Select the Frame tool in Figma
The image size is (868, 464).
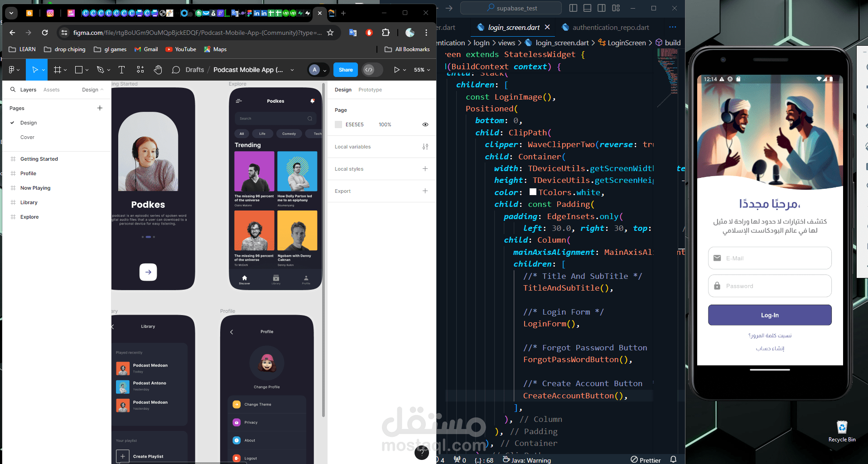pos(57,70)
